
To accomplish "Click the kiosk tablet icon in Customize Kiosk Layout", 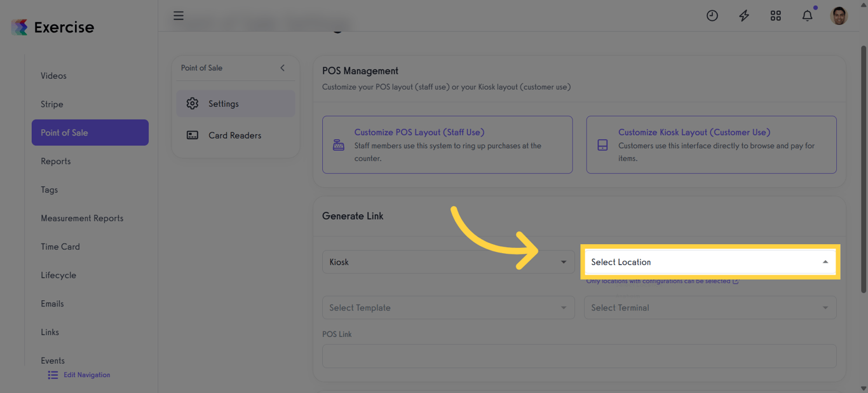I will coord(602,144).
